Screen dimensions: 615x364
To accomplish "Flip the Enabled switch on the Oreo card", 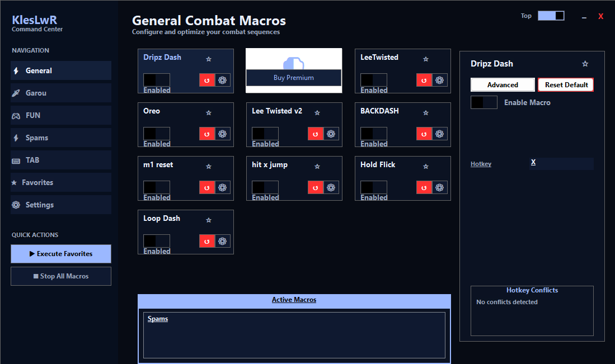I will point(156,133).
